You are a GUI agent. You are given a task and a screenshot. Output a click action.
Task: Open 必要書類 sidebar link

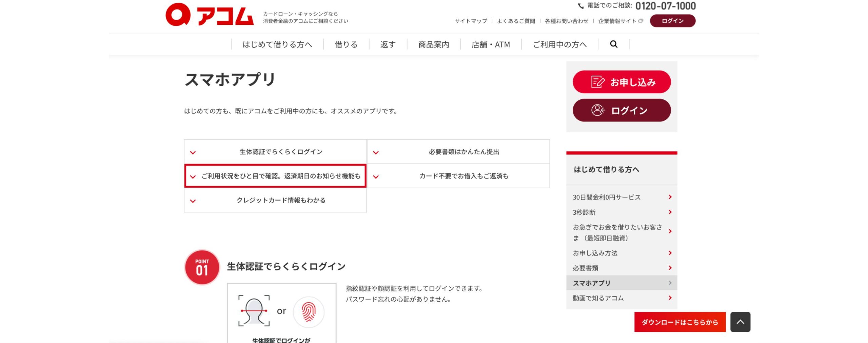[586, 268]
